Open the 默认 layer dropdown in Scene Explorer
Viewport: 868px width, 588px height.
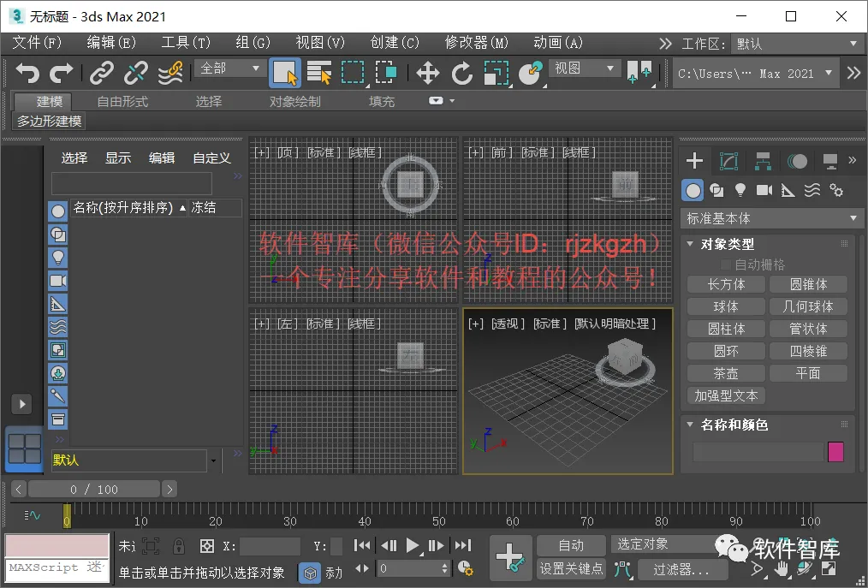(x=213, y=460)
